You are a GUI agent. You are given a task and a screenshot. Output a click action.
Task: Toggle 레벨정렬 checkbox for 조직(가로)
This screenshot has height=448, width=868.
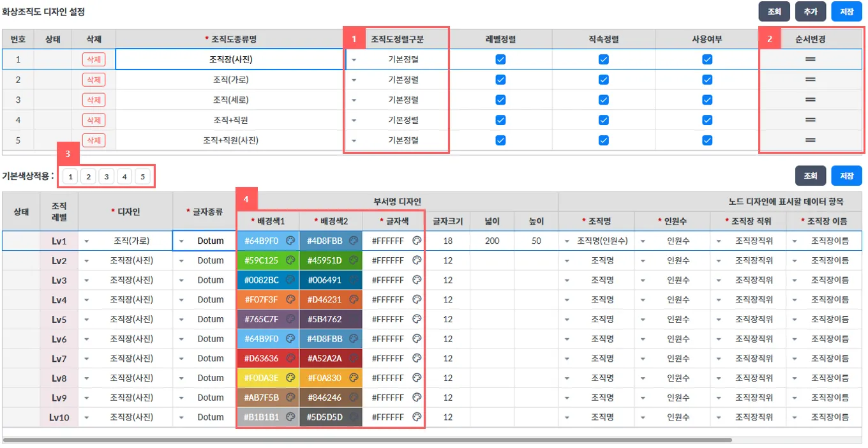pyautogui.click(x=500, y=80)
